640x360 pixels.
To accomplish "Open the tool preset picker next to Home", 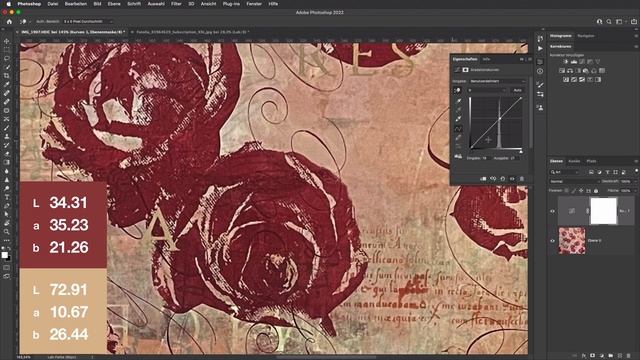I will 24,22.
